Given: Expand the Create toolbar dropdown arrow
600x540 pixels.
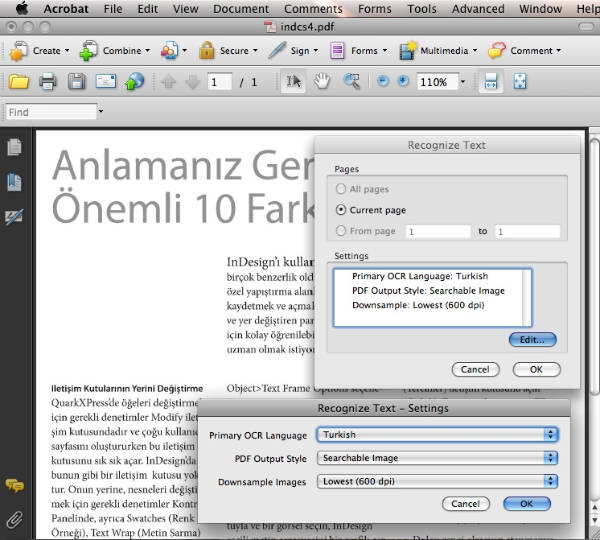Looking at the screenshot, I should (x=67, y=51).
